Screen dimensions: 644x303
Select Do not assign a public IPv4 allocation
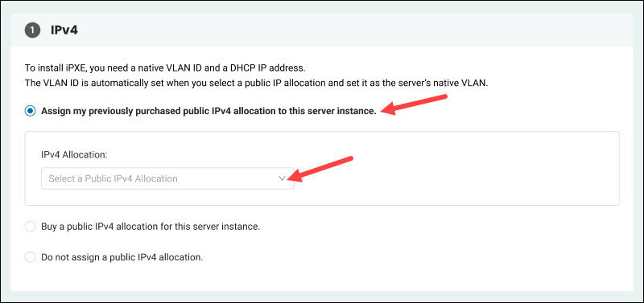click(31, 257)
